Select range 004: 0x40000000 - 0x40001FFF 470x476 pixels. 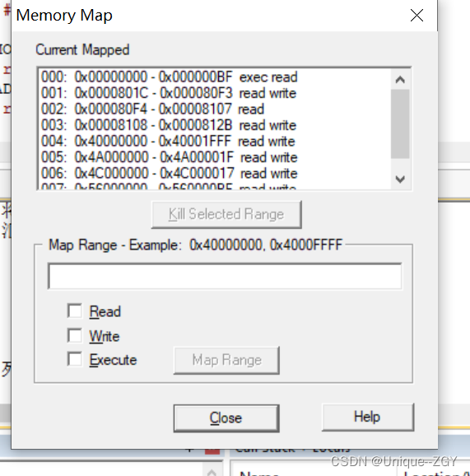pyautogui.click(x=215, y=141)
